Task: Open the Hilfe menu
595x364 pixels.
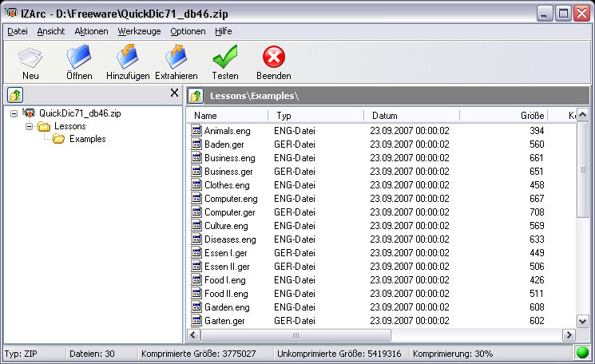Action: (224, 31)
